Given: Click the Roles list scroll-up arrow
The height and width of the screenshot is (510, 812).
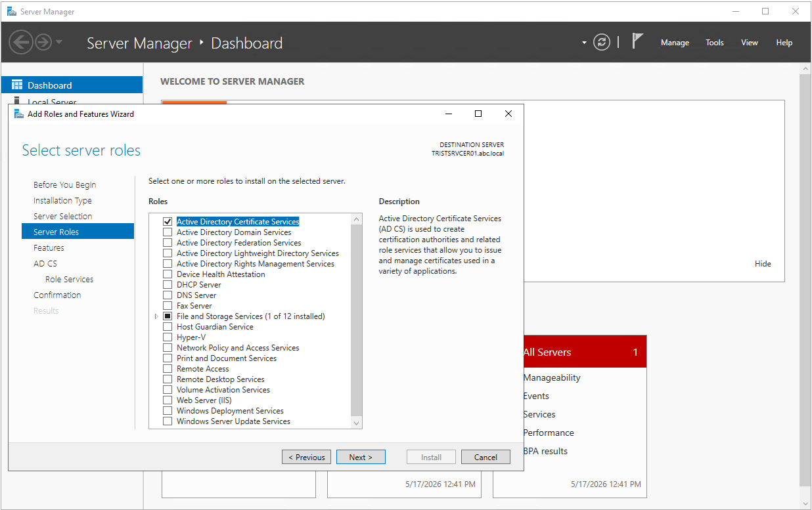Looking at the screenshot, I should click(x=357, y=219).
